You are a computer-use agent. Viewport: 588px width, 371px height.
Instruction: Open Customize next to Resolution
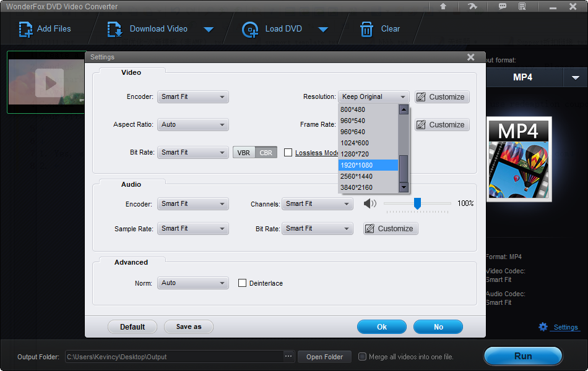tap(442, 96)
